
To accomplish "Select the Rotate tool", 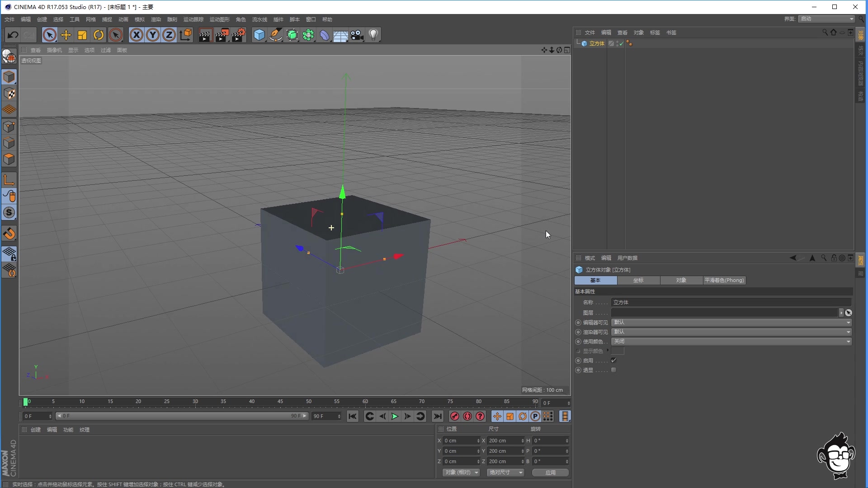I will point(99,35).
